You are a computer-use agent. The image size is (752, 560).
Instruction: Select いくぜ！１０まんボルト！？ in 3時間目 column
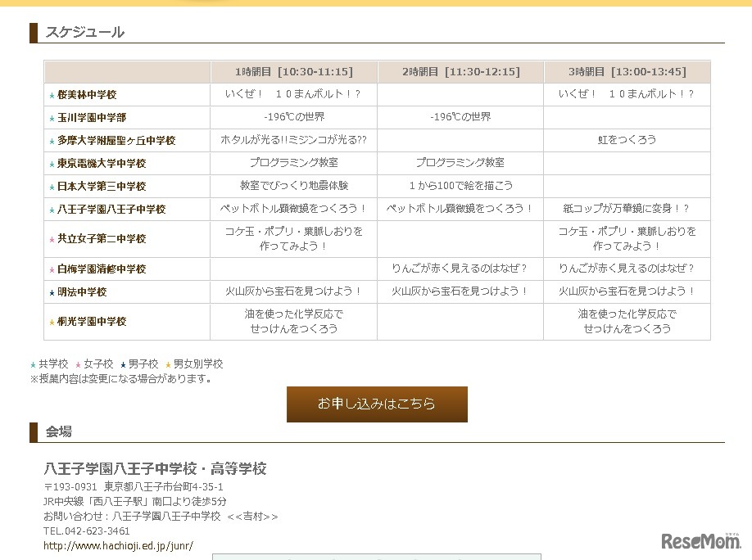[627, 94]
